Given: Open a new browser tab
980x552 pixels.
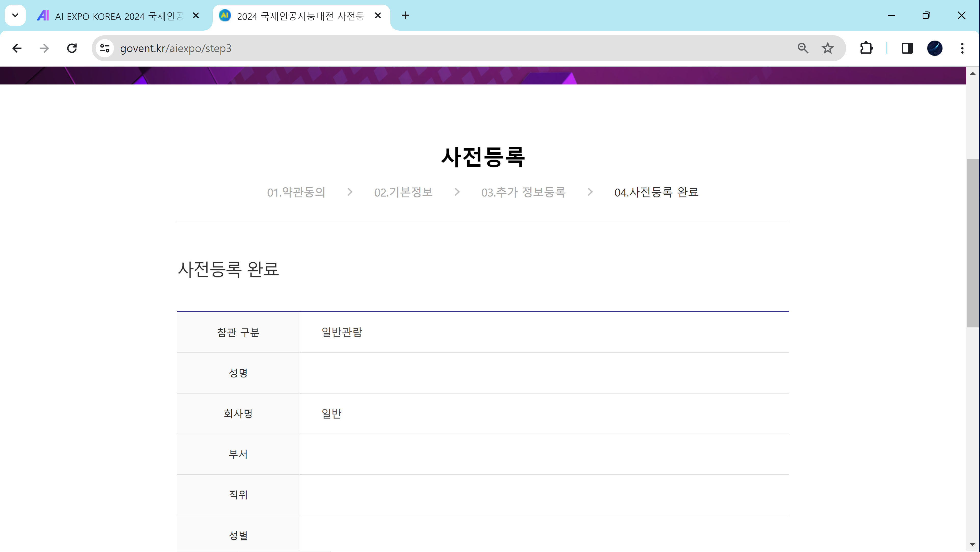Looking at the screenshot, I should pyautogui.click(x=405, y=16).
